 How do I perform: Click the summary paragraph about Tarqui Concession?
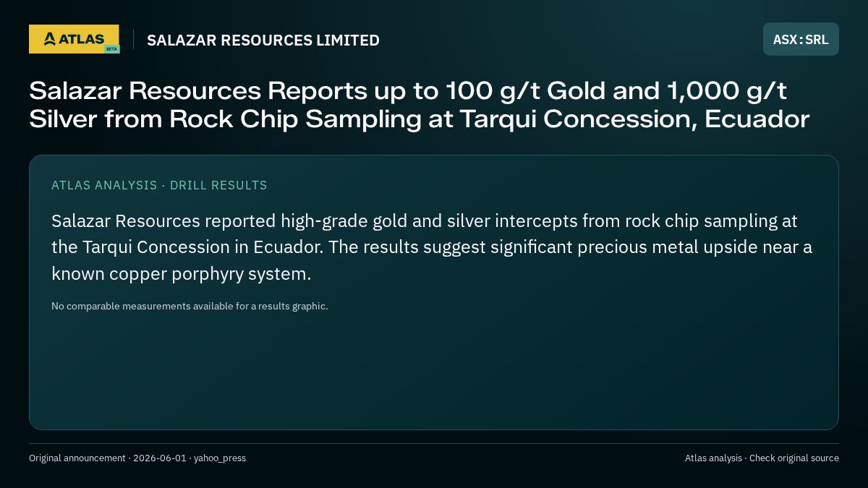tap(432, 247)
